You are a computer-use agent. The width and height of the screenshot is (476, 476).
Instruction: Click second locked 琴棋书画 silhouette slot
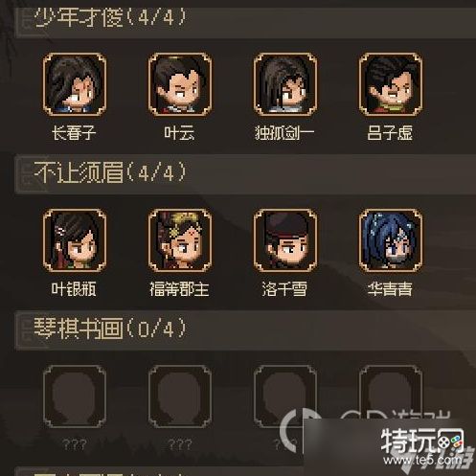coord(180,397)
